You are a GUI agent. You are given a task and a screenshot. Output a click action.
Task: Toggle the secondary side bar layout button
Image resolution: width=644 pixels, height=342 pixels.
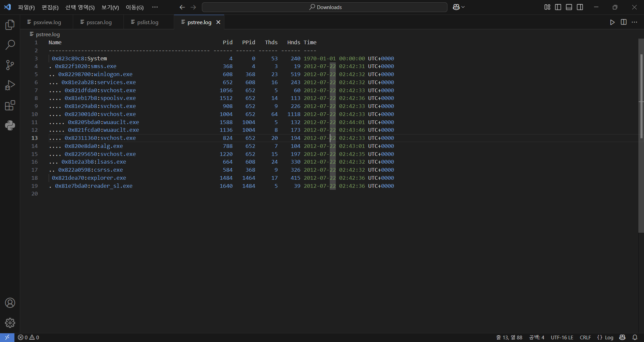tap(580, 7)
